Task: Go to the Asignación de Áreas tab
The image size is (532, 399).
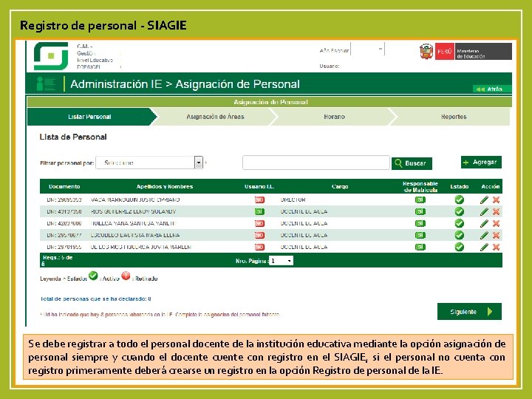Action: coord(215,117)
